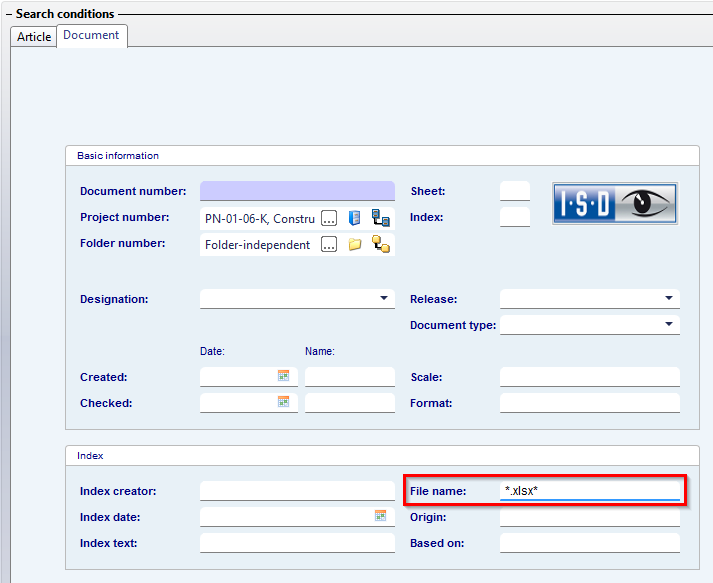Switch to the Article tab
Image resolution: width=713 pixels, height=583 pixels.
pyautogui.click(x=34, y=36)
